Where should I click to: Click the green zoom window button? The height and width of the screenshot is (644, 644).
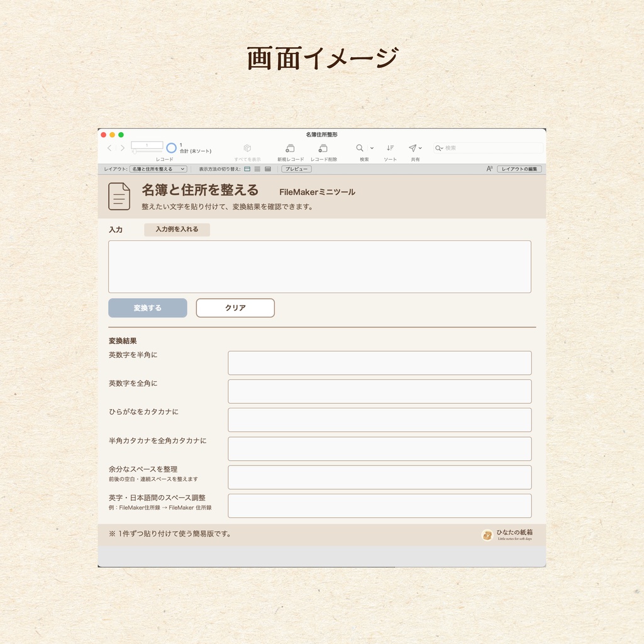click(x=121, y=135)
